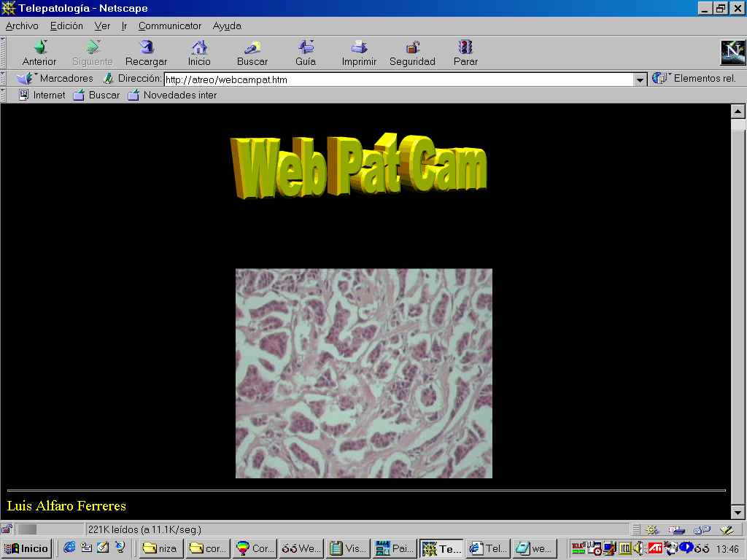This screenshot has width=747, height=560.
Task: Open the Communicator menu
Action: 169,26
